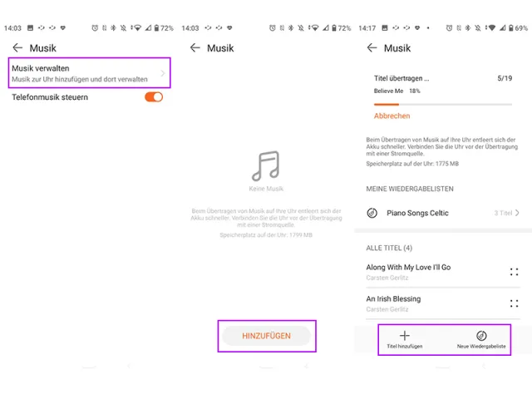Expand Musik verwalten via its chevron
This screenshot has height=399, width=532.
pos(163,73)
